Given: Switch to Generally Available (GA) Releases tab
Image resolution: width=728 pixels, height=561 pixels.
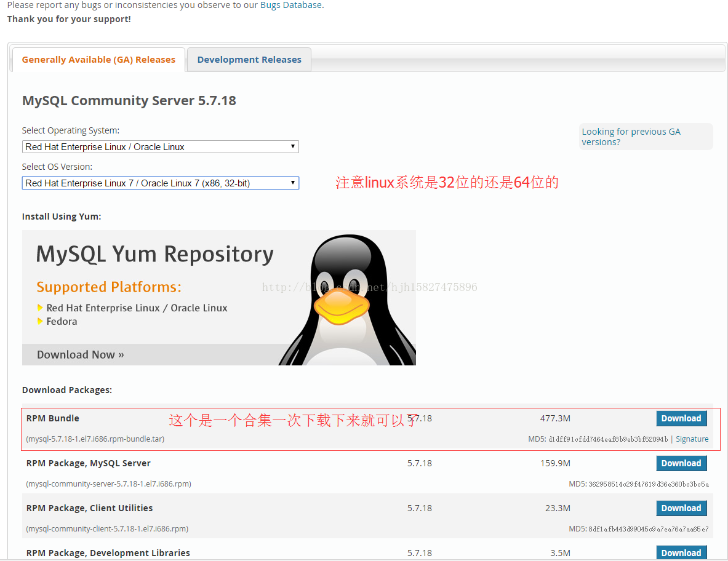Looking at the screenshot, I should [98, 60].
